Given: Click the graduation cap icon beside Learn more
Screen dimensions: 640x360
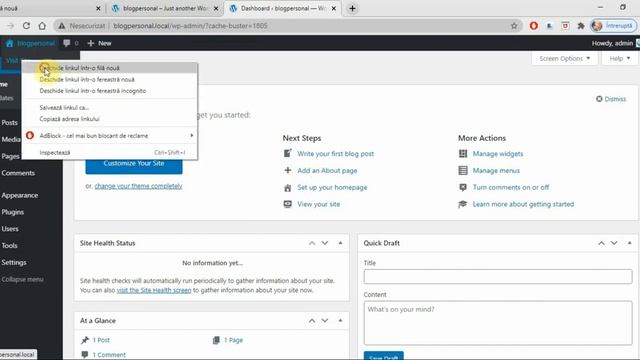Looking at the screenshot, I should click(x=463, y=204).
